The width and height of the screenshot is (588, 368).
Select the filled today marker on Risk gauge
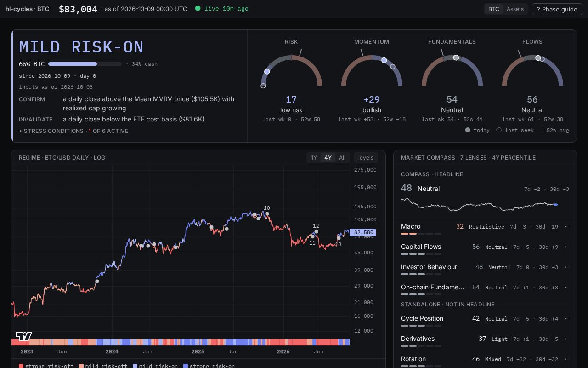[x=267, y=72]
